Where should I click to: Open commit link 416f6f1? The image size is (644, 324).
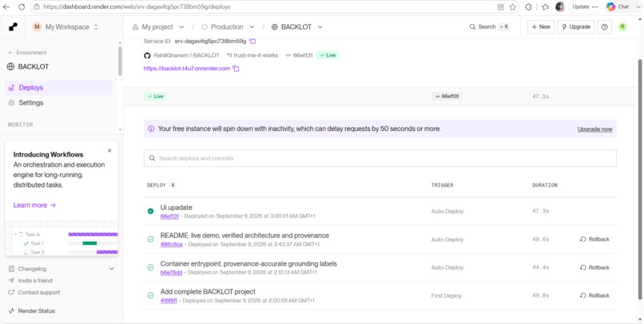pyautogui.click(x=169, y=301)
